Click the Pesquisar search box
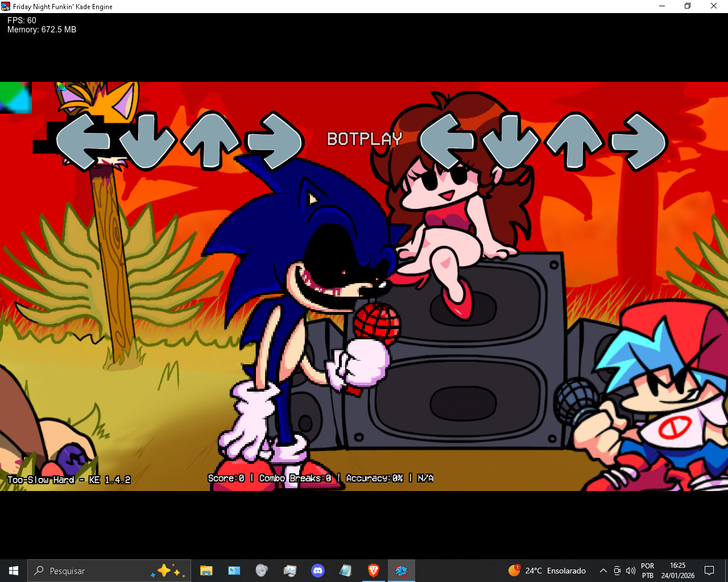Screen dimensions: 728x582 (x=109, y=571)
